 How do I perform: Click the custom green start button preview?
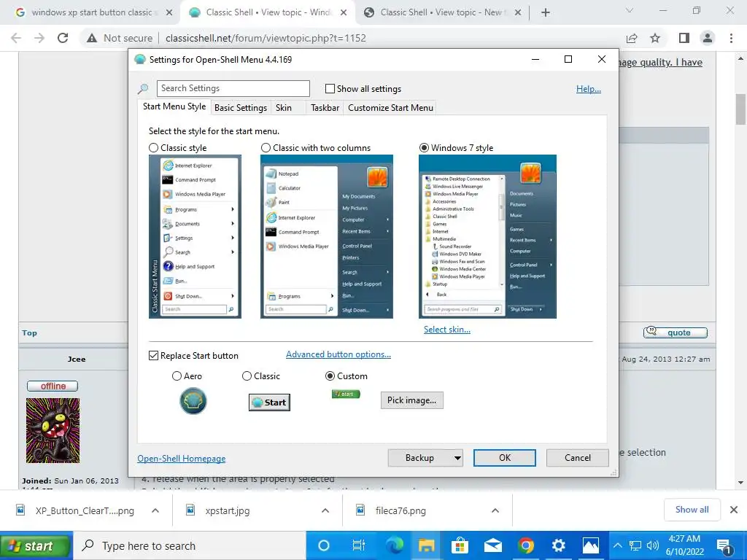(x=346, y=394)
